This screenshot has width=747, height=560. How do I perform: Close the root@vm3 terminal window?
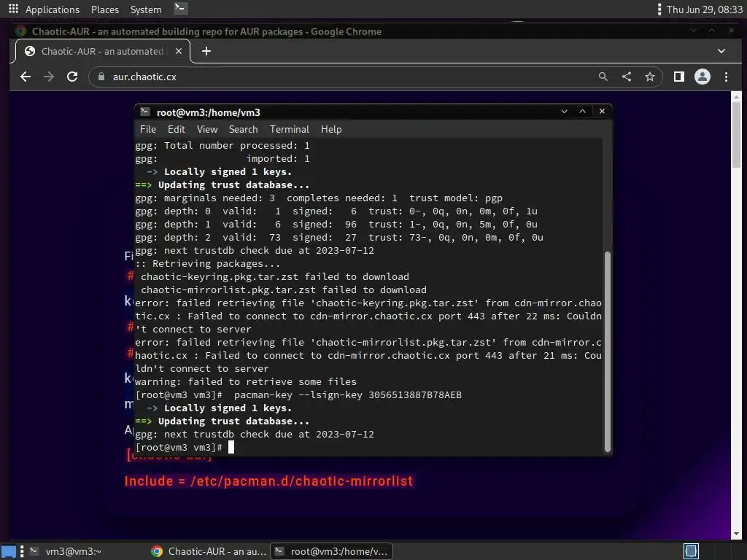click(602, 111)
